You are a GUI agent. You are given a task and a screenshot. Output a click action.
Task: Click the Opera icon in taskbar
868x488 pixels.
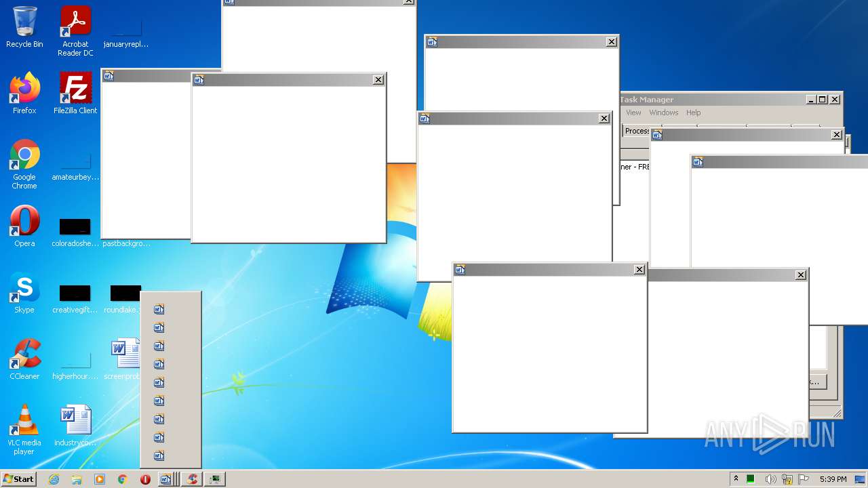coord(145,479)
